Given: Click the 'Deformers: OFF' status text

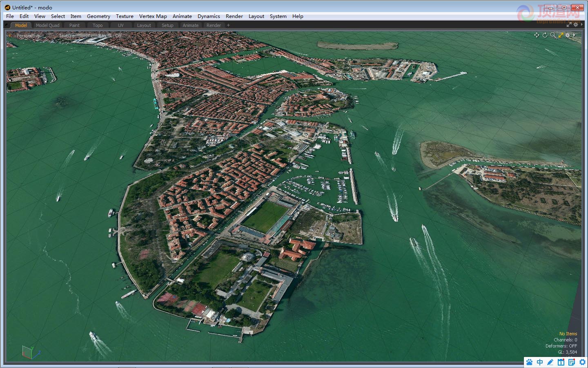Looking at the screenshot, I should tap(561, 346).
